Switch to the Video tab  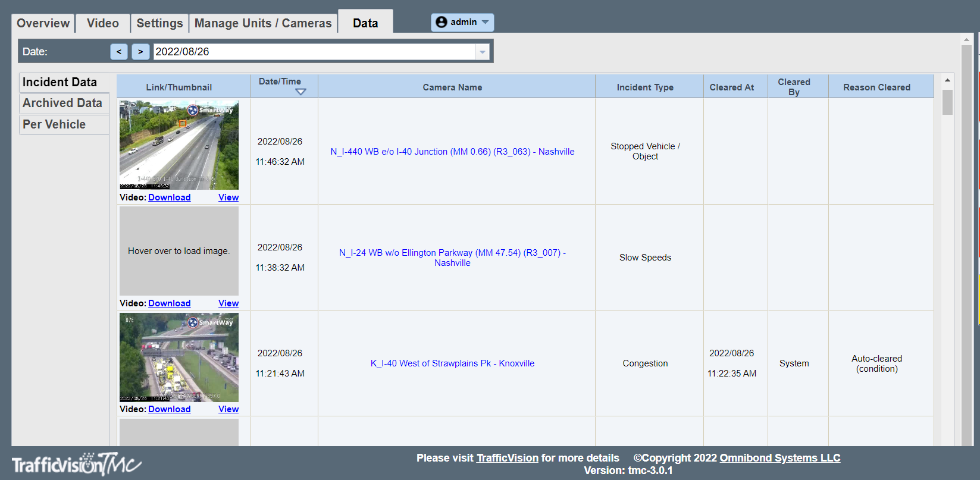(103, 23)
